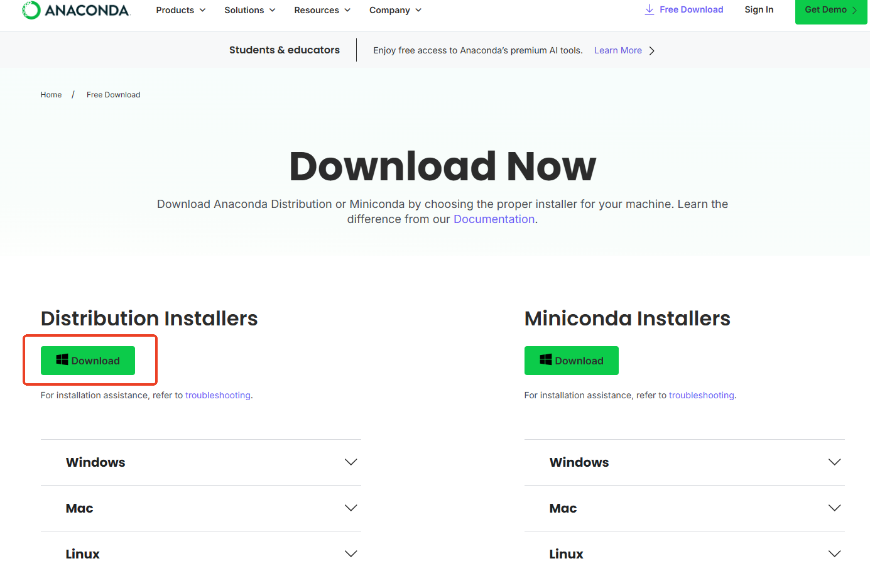Image resolution: width=870 pixels, height=588 pixels.
Task: Click the download arrow icon beside Free Download
Action: tap(649, 9)
